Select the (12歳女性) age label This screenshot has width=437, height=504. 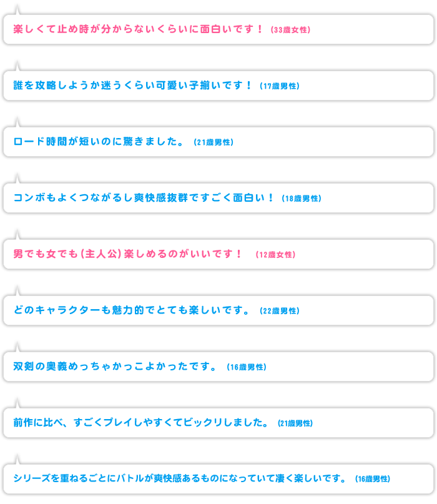coord(275,255)
